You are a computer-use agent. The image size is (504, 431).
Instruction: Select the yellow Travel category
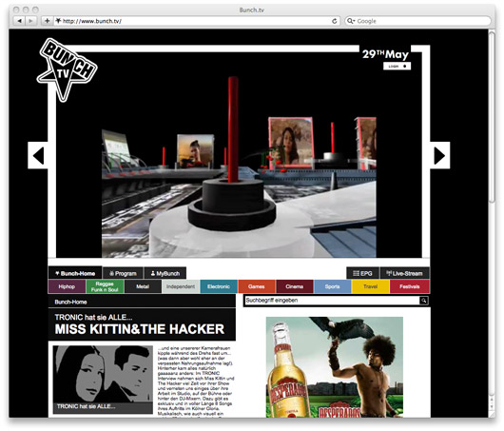coord(371,286)
